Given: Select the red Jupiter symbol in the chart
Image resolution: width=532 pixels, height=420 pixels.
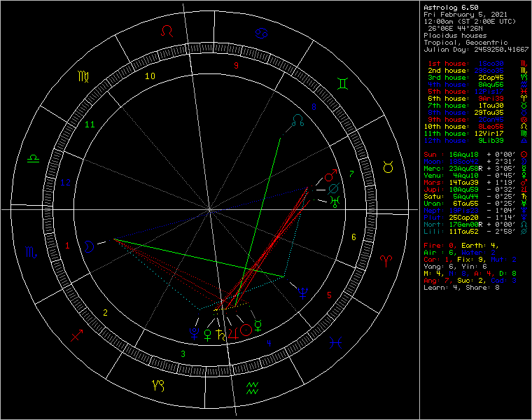Looking at the screenshot, I should point(233,333).
